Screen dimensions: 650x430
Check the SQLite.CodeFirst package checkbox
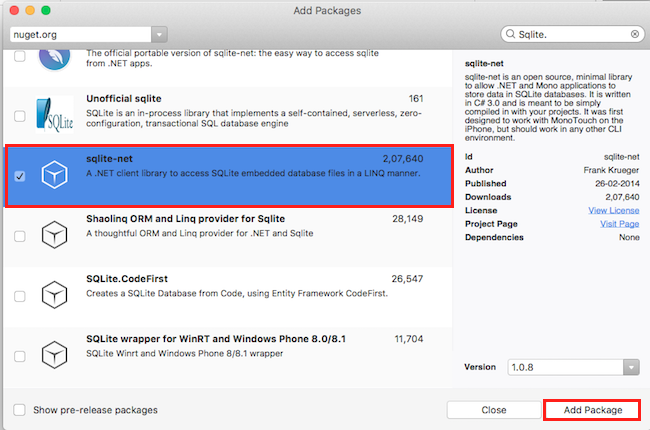click(20, 294)
